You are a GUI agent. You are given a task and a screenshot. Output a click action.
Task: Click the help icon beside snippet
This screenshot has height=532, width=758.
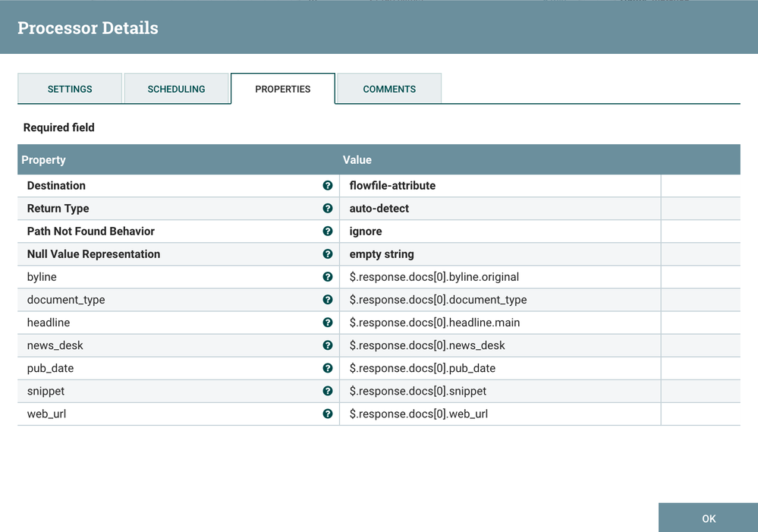point(328,391)
